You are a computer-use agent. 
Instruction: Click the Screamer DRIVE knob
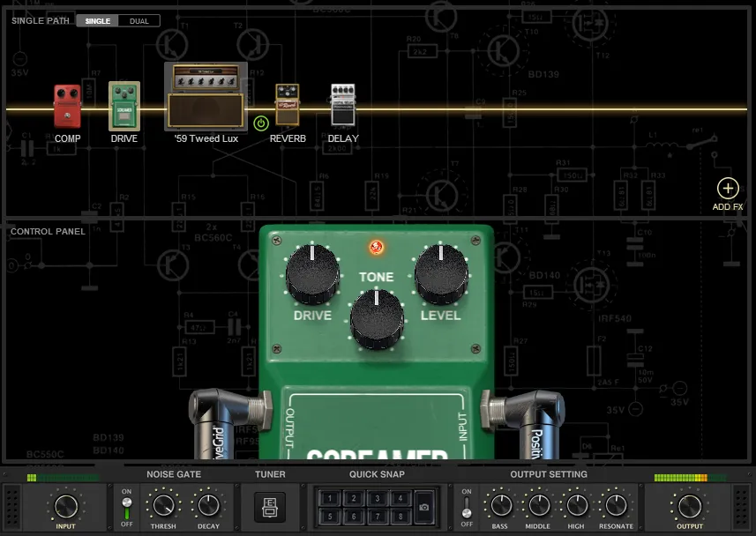click(312, 274)
